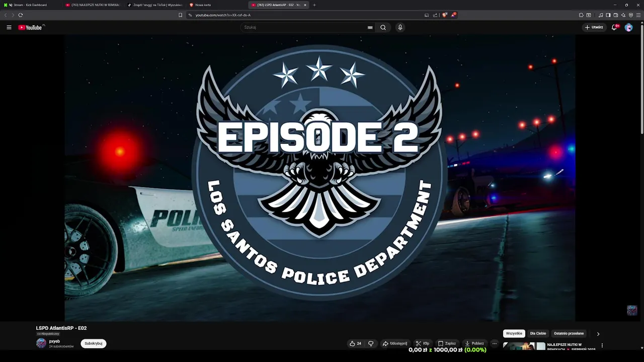Click the Niepubliczny unlisted badge

pos(48,334)
